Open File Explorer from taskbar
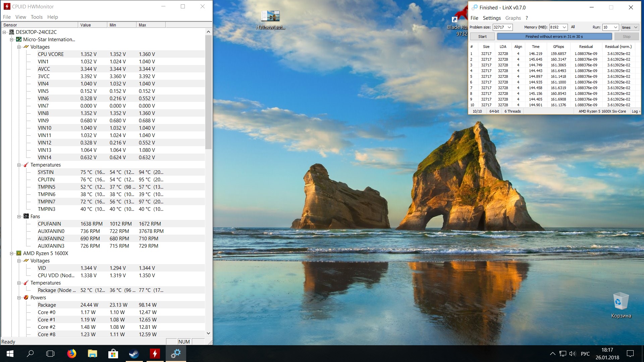The width and height of the screenshot is (644, 362). tap(92, 354)
